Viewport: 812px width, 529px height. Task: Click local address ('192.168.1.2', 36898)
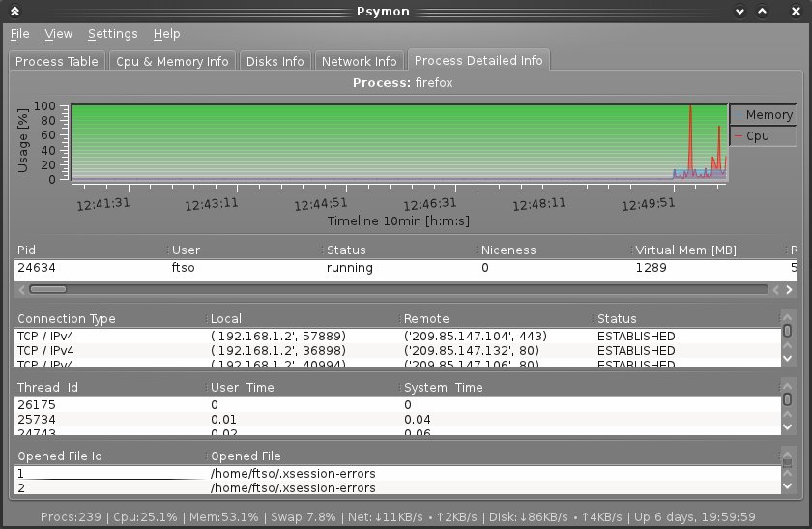(278, 351)
